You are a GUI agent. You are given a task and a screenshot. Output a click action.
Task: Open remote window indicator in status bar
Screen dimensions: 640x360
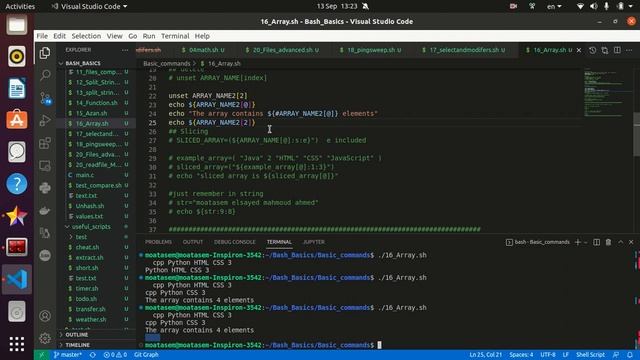(41, 355)
